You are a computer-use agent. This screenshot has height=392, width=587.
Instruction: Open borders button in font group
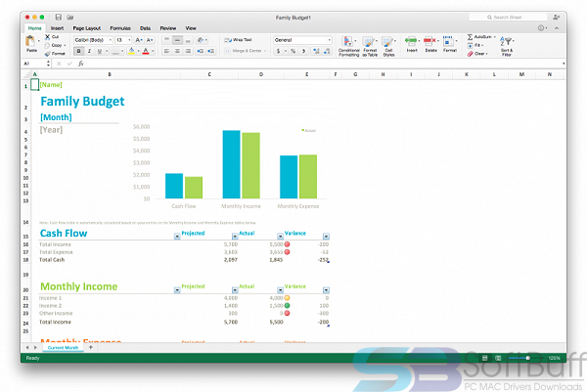tap(115, 51)
